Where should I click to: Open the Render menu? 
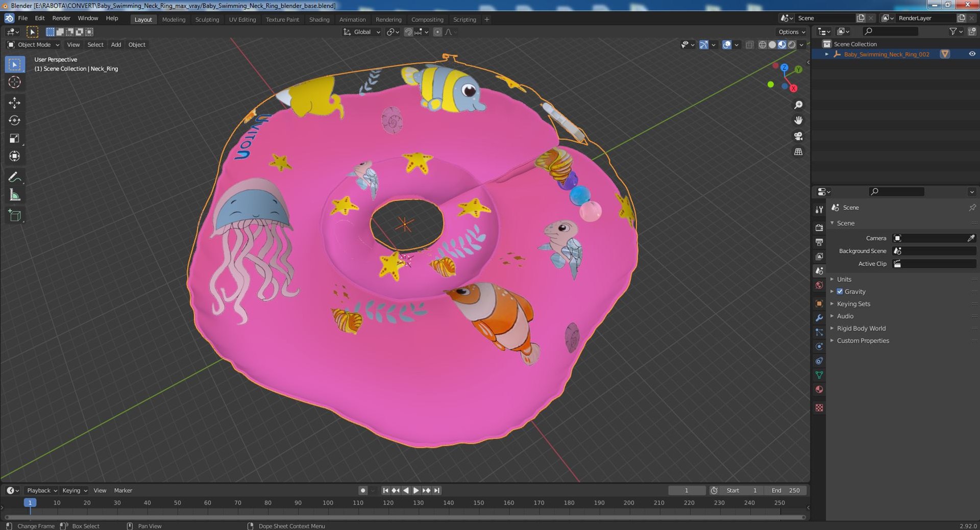[61, 18]
